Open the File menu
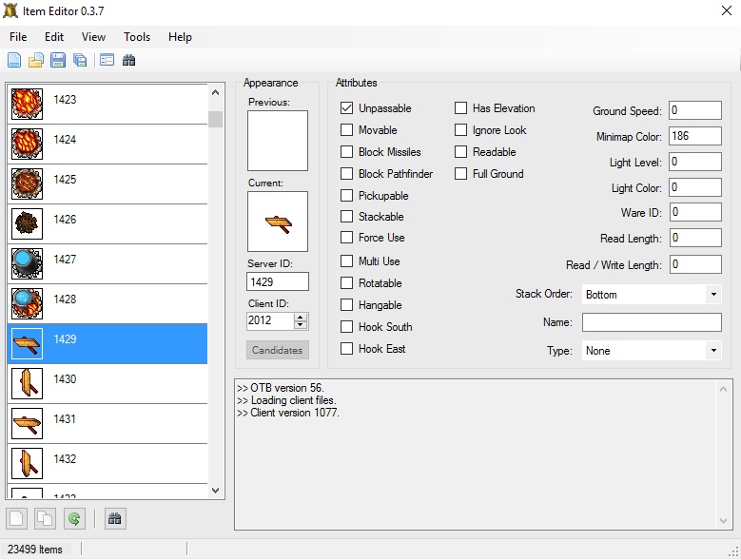Image resolution: width=741 pixels, height=560 pixels. [18, 37]
